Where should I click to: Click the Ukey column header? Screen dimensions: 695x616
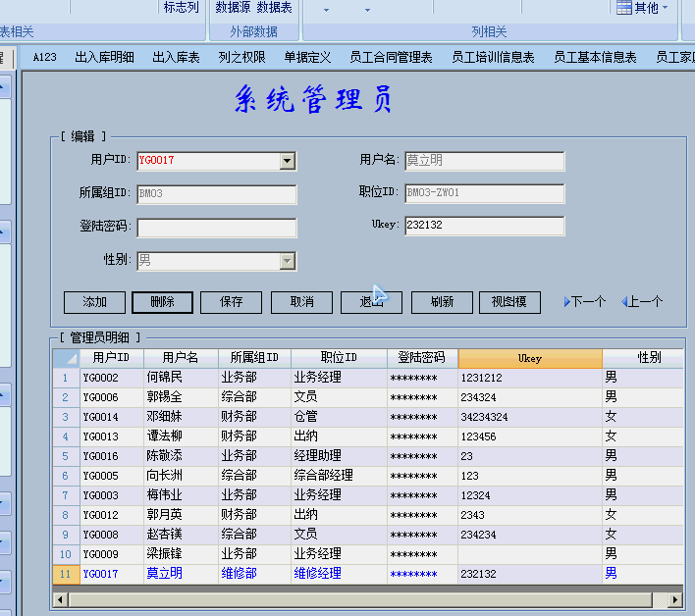pos(530,358)
